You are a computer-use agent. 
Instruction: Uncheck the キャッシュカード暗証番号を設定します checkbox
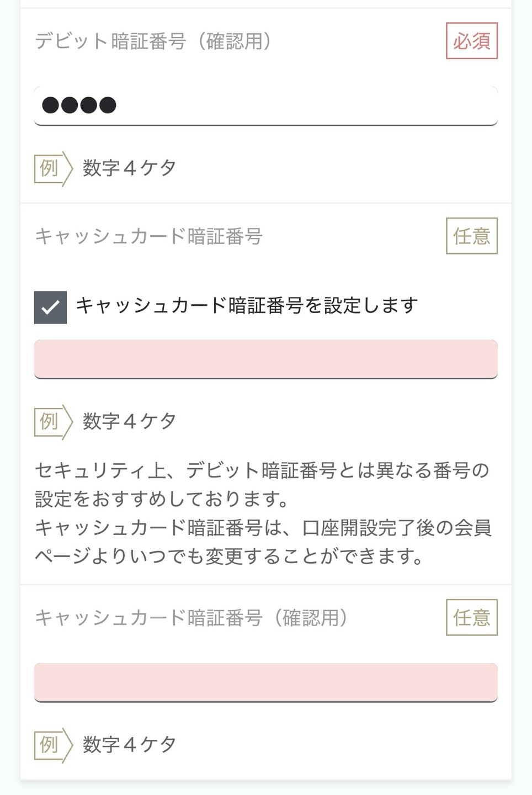click(x=50, y=307)
